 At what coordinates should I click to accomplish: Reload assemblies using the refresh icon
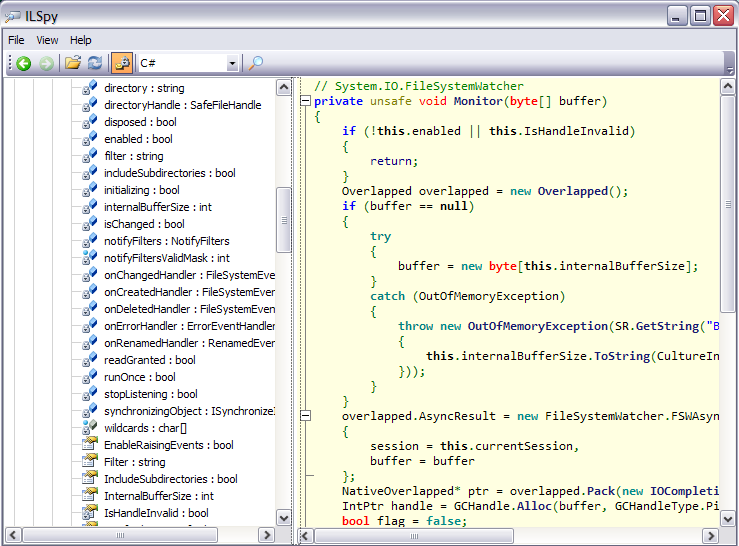tap(95, 63)
